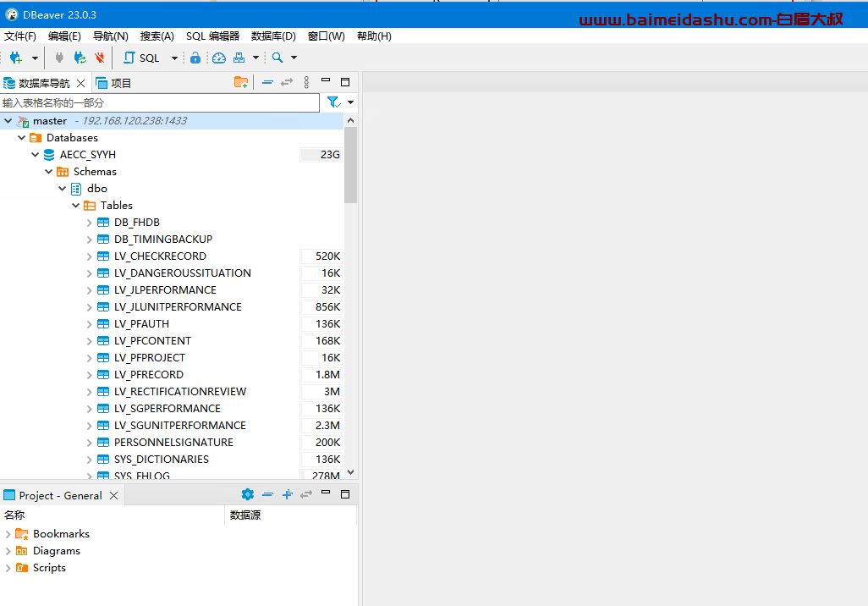Click the table name filter input field

pyautogui.click(x=159, y=102)
